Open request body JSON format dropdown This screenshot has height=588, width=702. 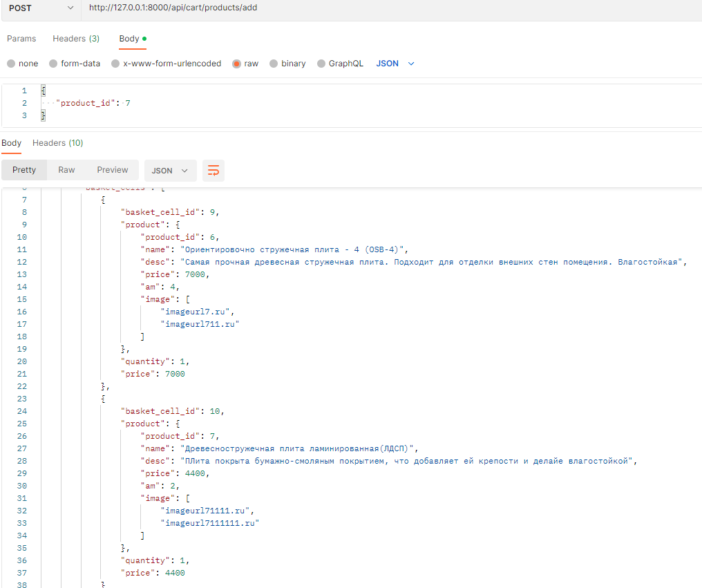coord(395,64)
